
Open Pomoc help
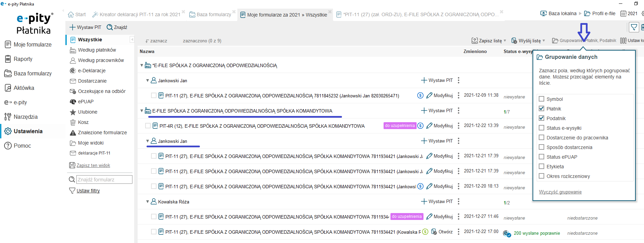pyautogui.click(x=18, y=146)
